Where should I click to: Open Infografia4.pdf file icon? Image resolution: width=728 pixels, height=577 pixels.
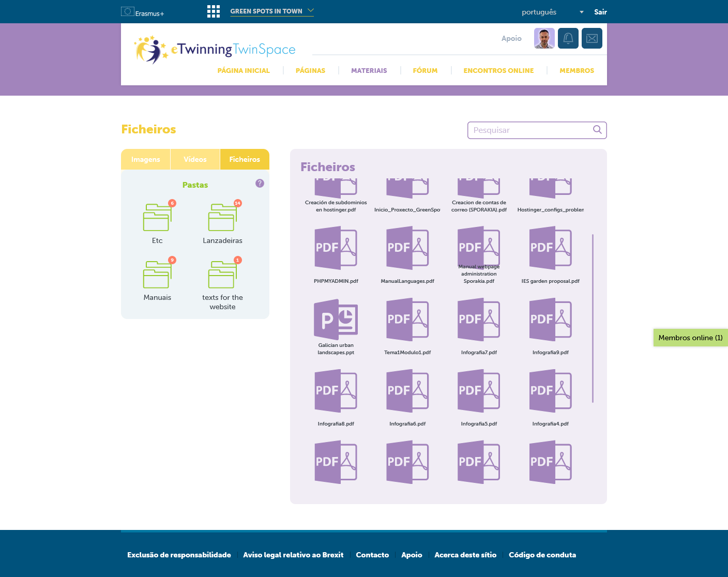pyautogui.click(x=551, y=391)
